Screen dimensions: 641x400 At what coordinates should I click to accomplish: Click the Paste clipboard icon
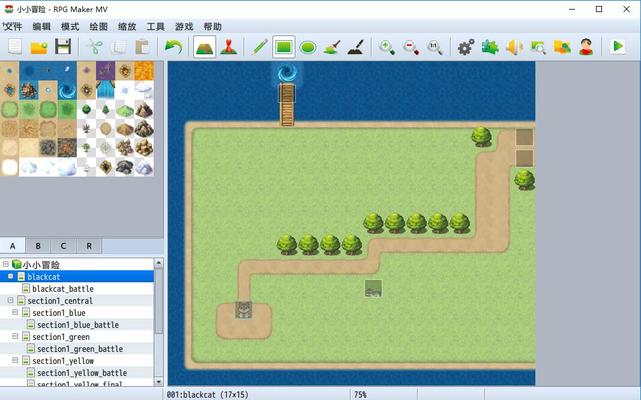point(142,47)
